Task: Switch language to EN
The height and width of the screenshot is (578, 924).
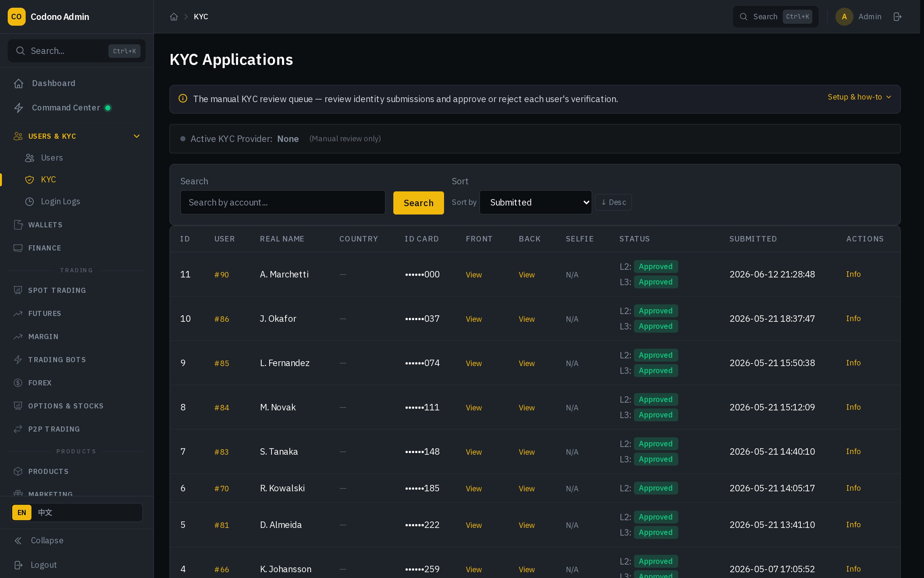Action: 22,512
